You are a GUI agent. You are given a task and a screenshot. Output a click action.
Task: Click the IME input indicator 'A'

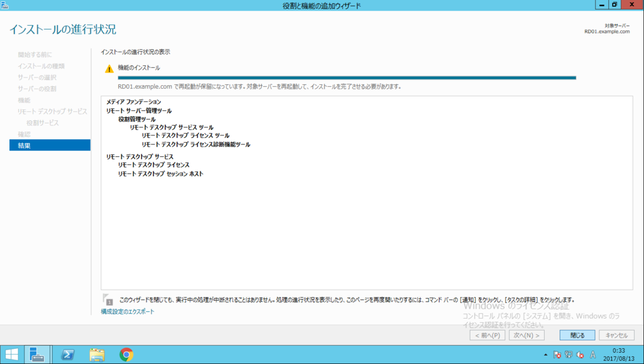click(592, 355)
